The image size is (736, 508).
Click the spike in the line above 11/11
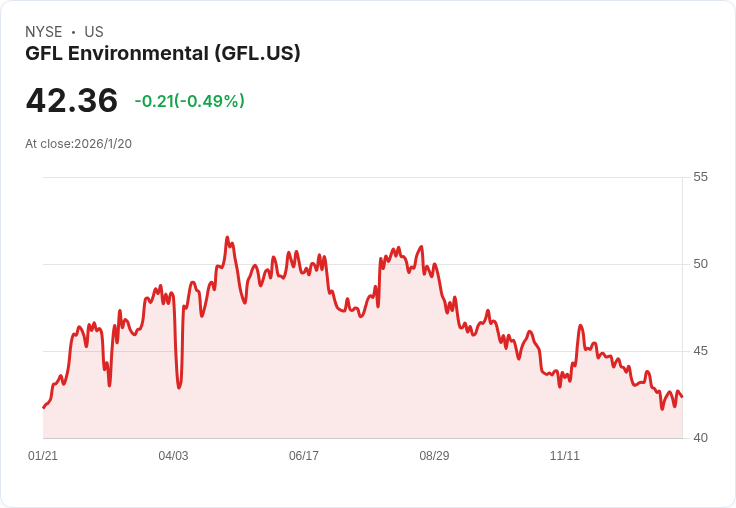(x=580, y=326)
